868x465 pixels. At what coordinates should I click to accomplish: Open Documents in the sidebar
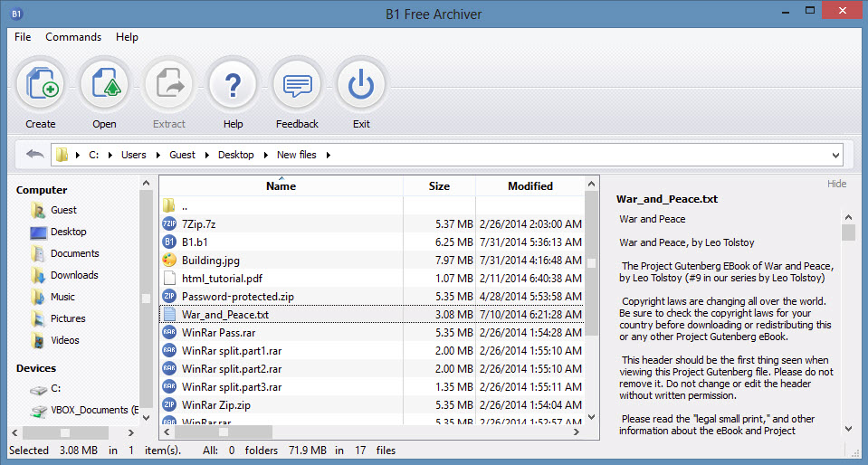coord(65,253)
